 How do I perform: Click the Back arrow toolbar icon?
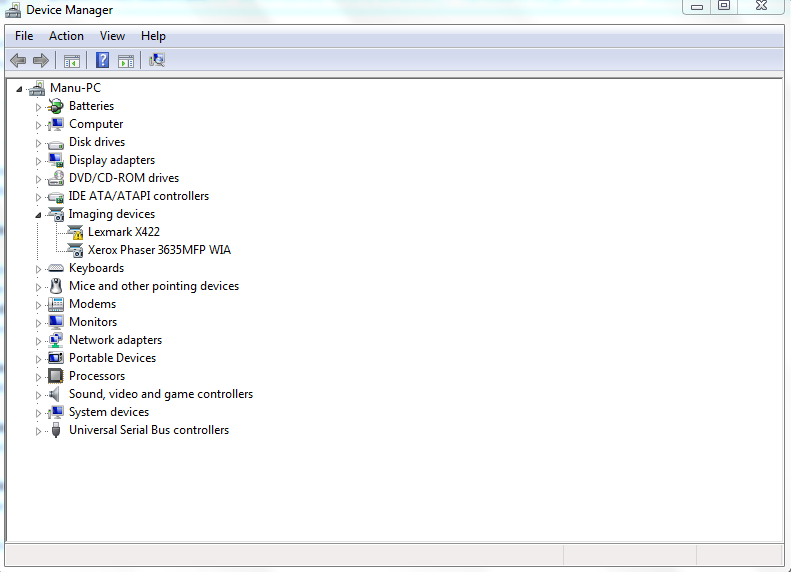18,61
